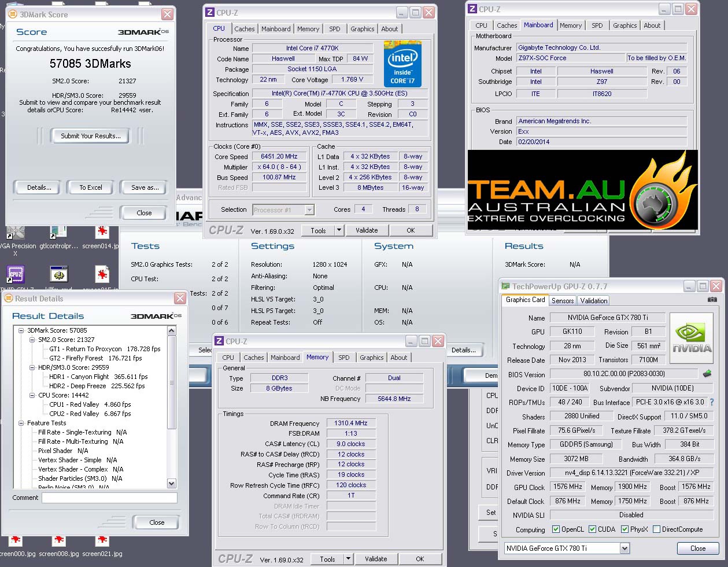This screenshot has height=567, width=728.
Task: Click the Bus Interface question mark icon
Action: (x=711, y=402)
